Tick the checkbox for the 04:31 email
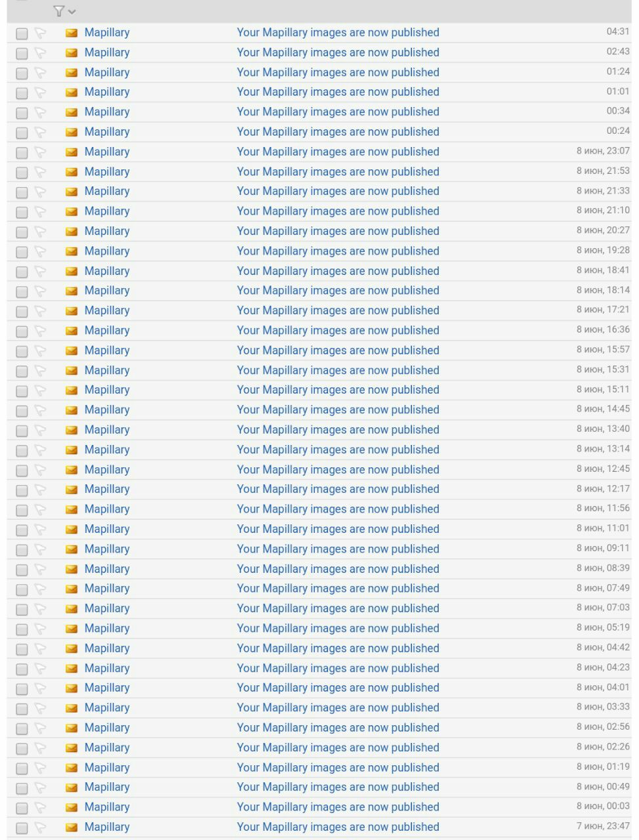Viewport: 639px width, 840px height. click(x=22, y=33)
